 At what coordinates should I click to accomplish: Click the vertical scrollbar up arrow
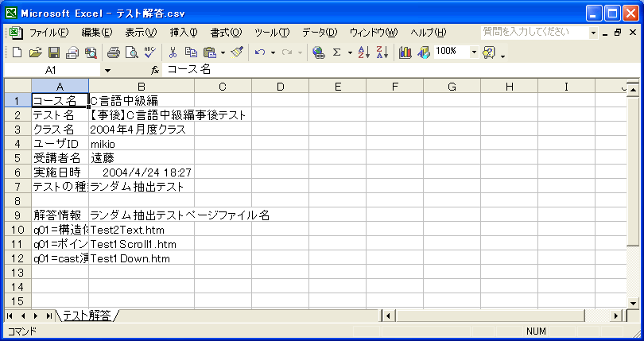[x=633, y=89]
